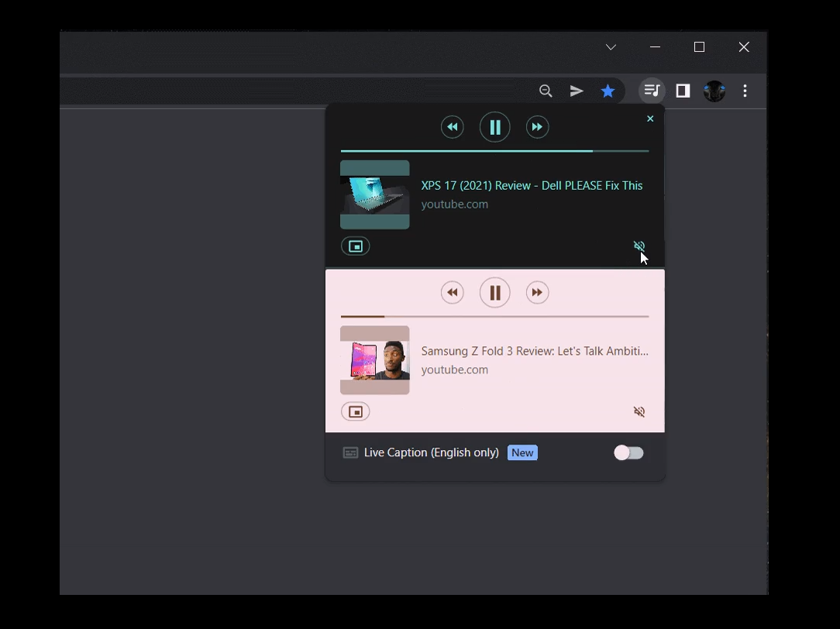
Task: Fast forward the Samsung Z Fold 3 video
Action: pyautogui.click(x=537, y=292)
